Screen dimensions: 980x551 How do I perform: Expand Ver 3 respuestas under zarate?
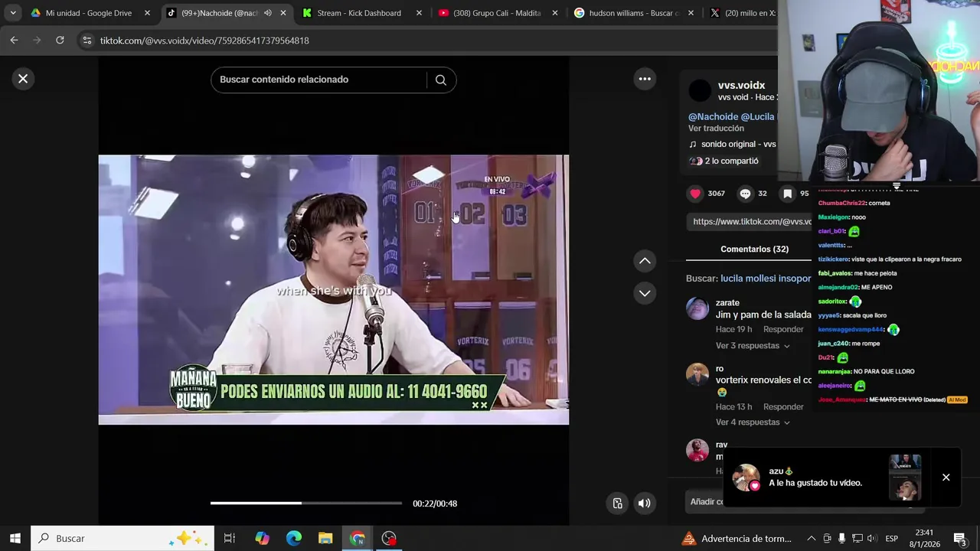(753, 346)
